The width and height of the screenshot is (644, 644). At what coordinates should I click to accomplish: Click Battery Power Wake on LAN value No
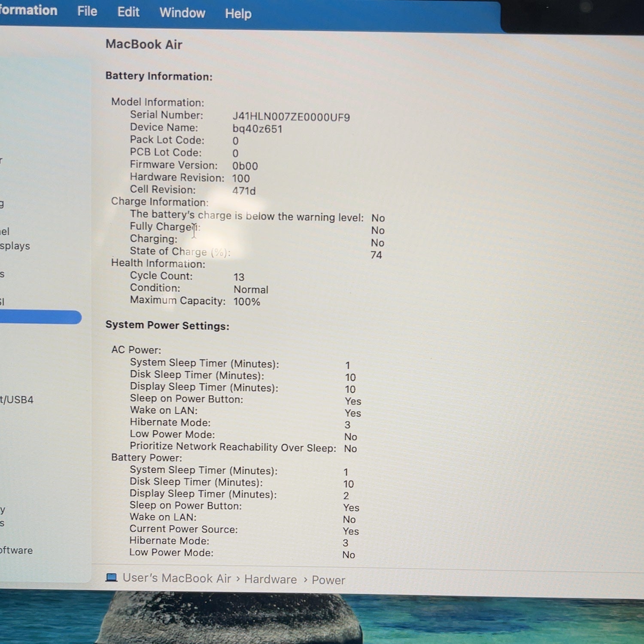pyautogui.click(x=349, y=519)
